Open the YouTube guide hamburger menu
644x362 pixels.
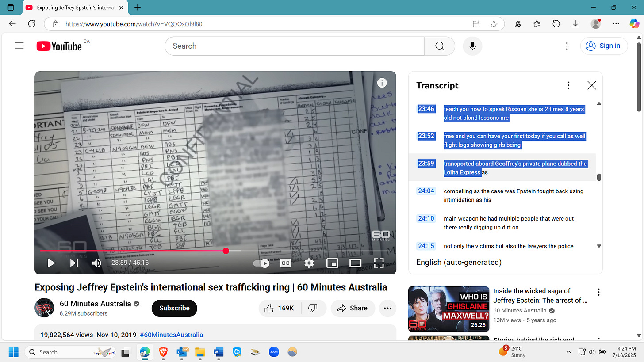pos(19,46)
